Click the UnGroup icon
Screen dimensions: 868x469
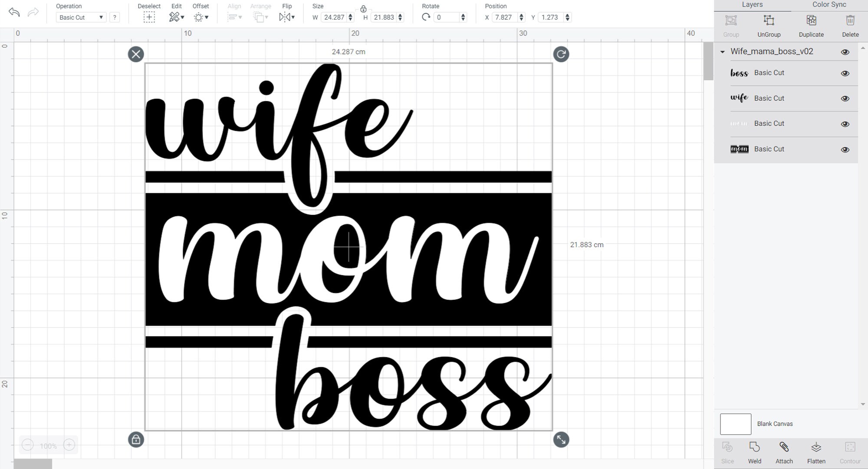point(769,20)
